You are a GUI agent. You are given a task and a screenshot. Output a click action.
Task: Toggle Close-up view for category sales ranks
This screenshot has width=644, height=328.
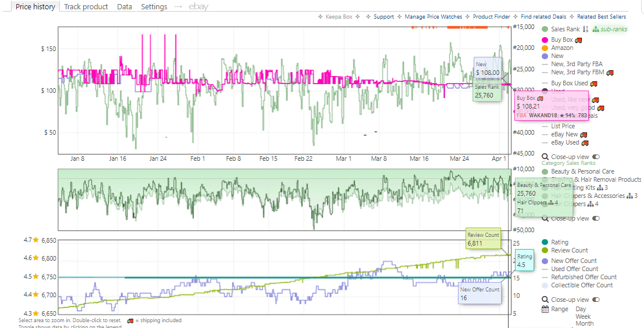(x=595, y=219)
